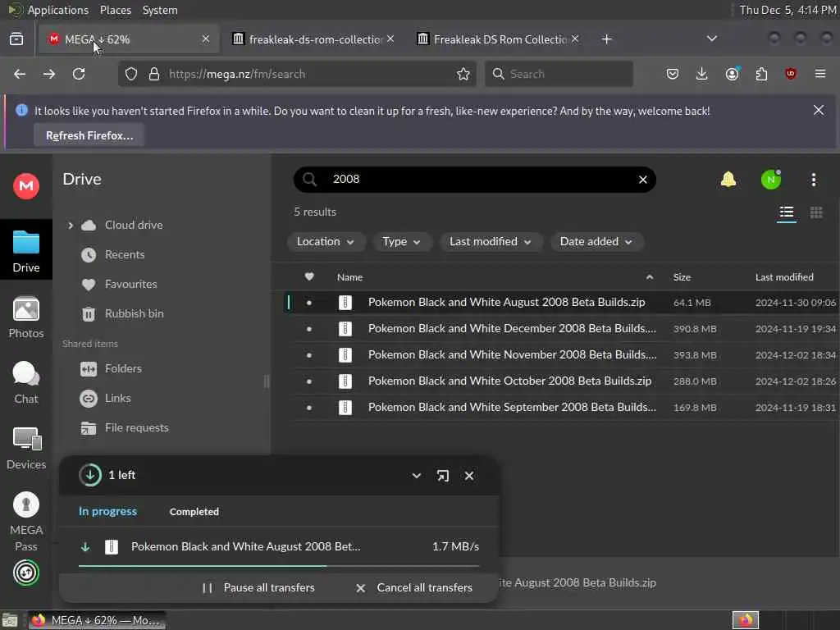Go forward in Firefox
Image resolution: width=840 pixels, height=630 pixels.
point(49,74)
